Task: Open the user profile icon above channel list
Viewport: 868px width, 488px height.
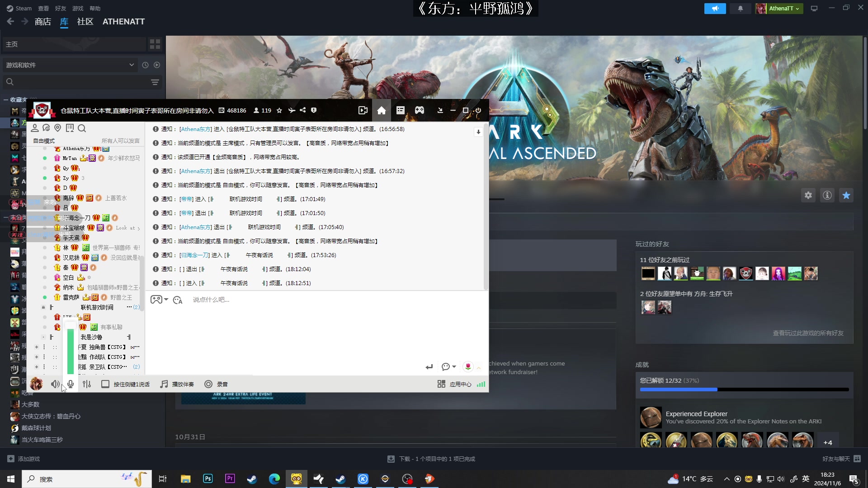Action: [35, 128]
